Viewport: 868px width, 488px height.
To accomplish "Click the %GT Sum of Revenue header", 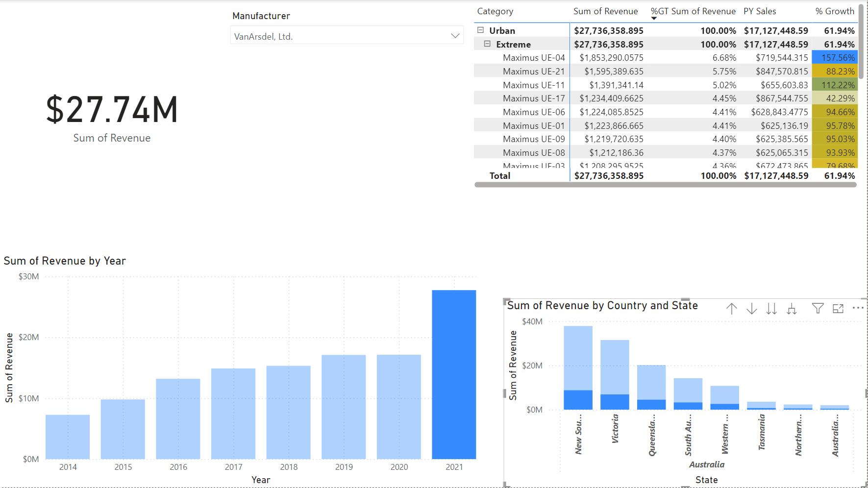I will [x=693, y=11].
